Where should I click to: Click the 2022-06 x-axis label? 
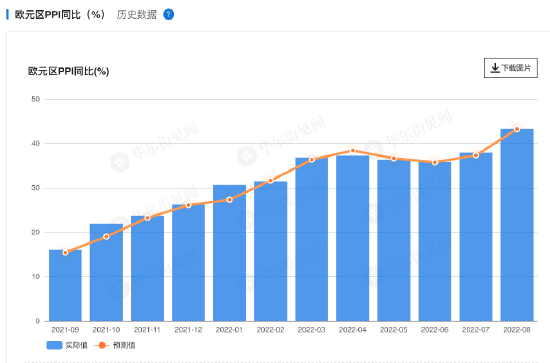click(435, 330)
